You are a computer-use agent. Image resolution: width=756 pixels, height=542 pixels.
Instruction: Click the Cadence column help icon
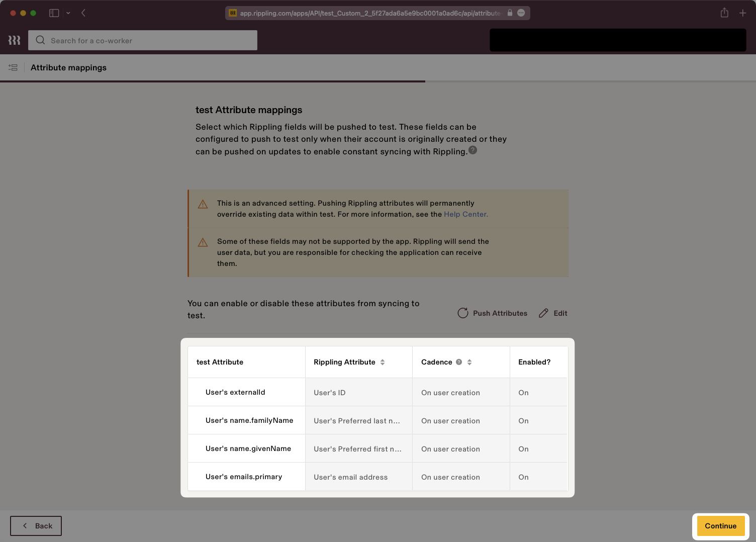(x=459, y=362)
